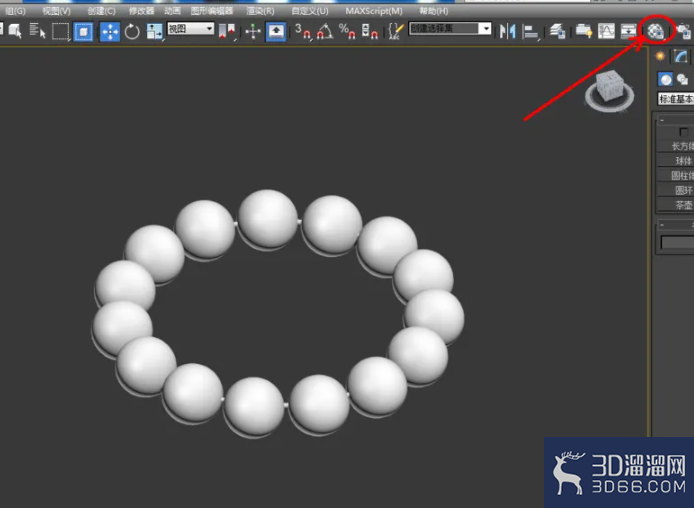
Task: Toggle Percent Snap
Action: coord(347,31)
